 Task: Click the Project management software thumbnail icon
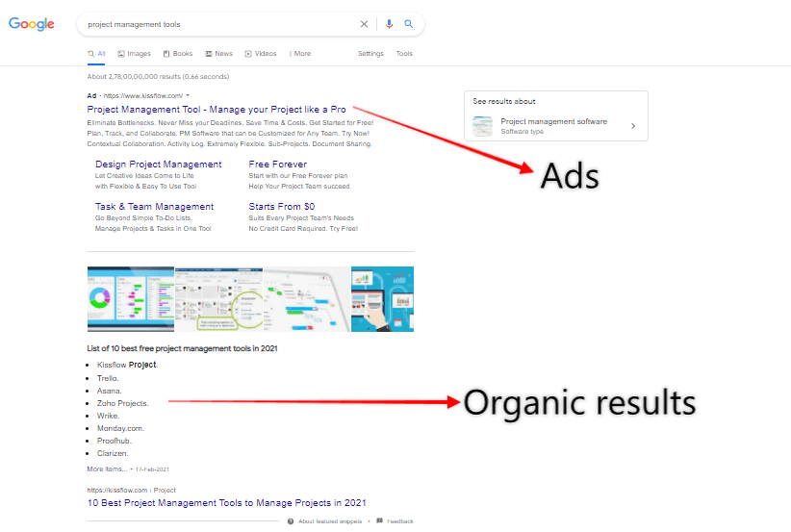click(x=482, y=126)
